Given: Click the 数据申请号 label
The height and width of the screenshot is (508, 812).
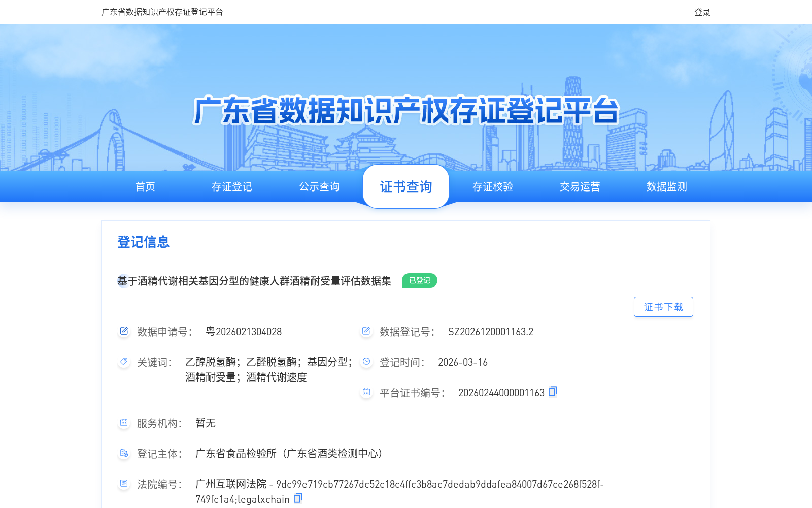Looking at the screenshot, I should [x=165, y=332].
